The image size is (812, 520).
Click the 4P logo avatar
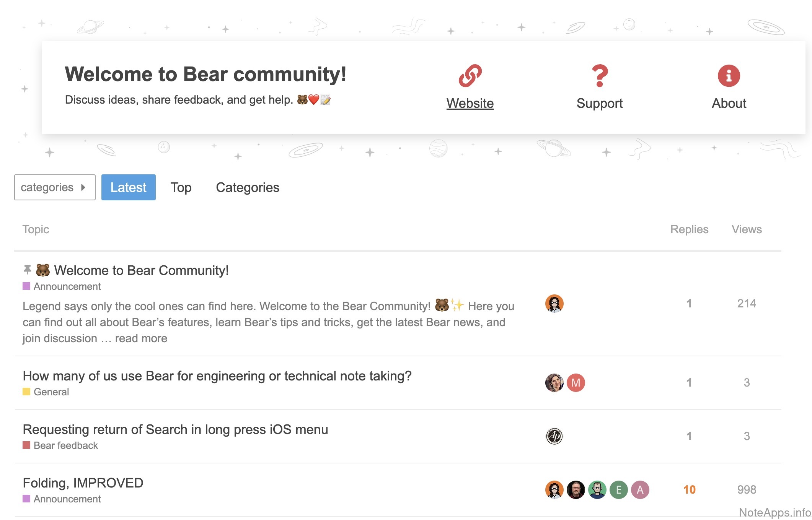click(x=554, y=436)
